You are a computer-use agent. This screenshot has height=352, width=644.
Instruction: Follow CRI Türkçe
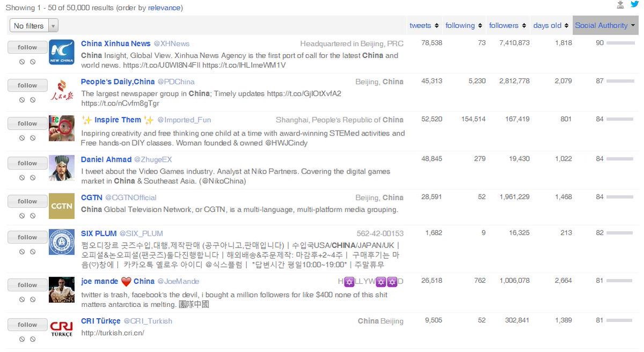(27, 325)
